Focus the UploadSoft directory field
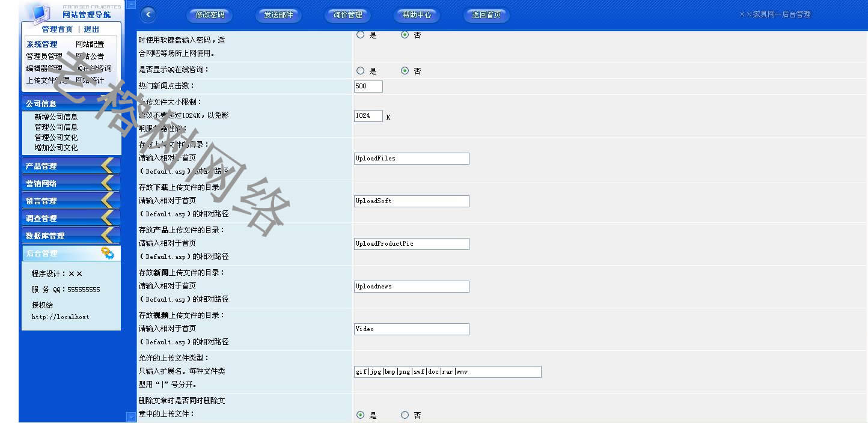 click(x=412, y=201)
